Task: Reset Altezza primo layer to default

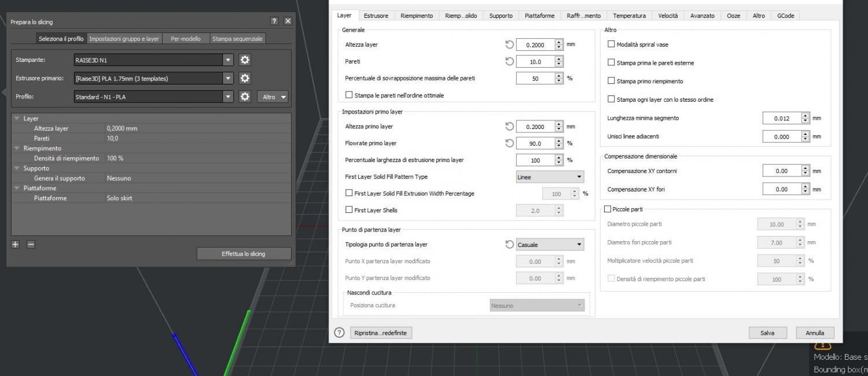Action: [509, 126]
